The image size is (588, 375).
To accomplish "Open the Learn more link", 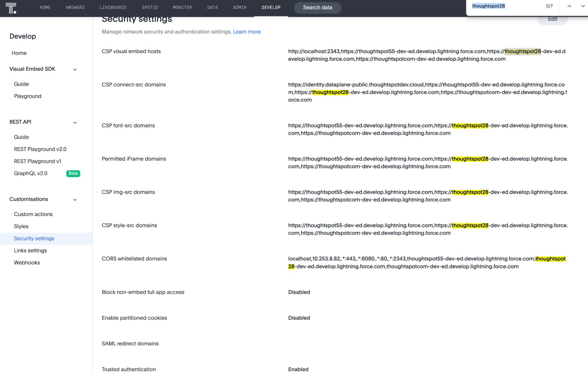I will click(247, 31).
